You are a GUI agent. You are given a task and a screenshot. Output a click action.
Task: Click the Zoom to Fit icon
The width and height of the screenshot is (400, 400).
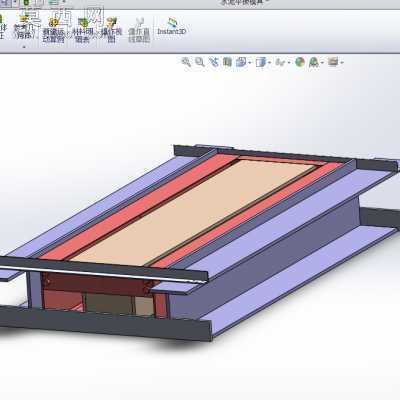click(186, 62)
